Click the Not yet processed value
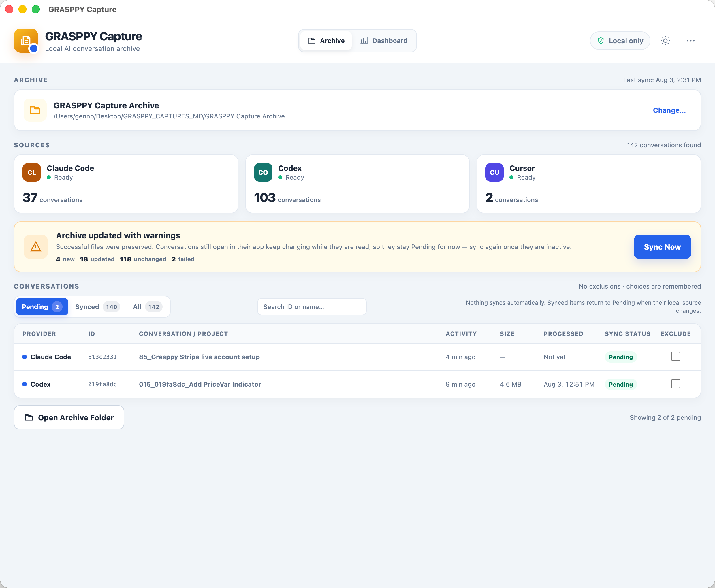 pos(554,357)
